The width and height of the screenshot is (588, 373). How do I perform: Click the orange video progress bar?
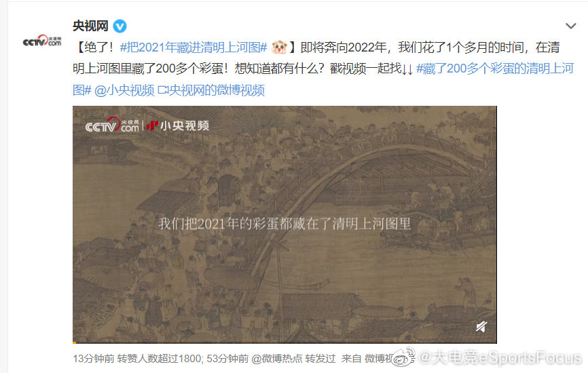point(74,342)
